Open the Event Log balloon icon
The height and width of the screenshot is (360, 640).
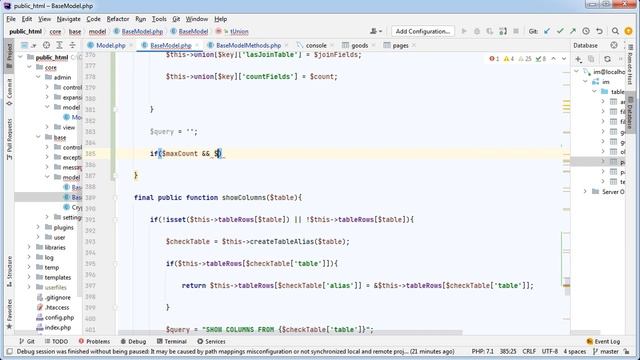point(603,341)
